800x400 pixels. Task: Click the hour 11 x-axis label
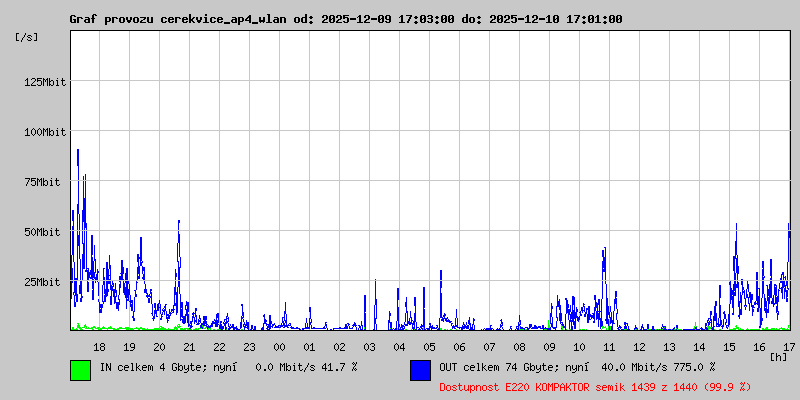(x=609, y=347)
